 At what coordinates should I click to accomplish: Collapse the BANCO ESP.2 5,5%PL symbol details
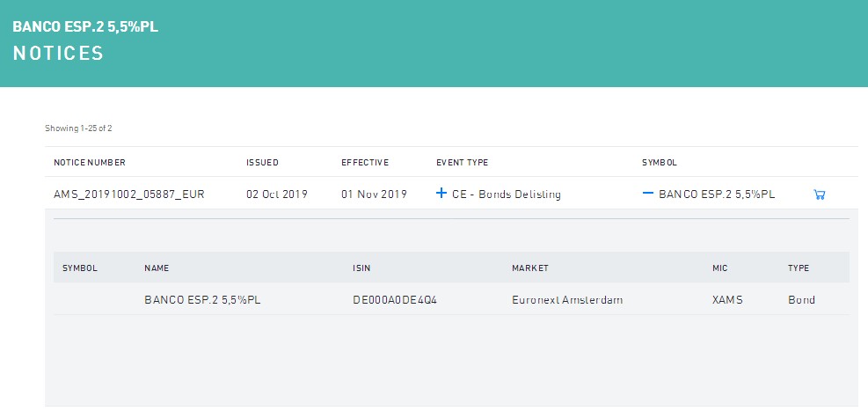tap(647, 194)
